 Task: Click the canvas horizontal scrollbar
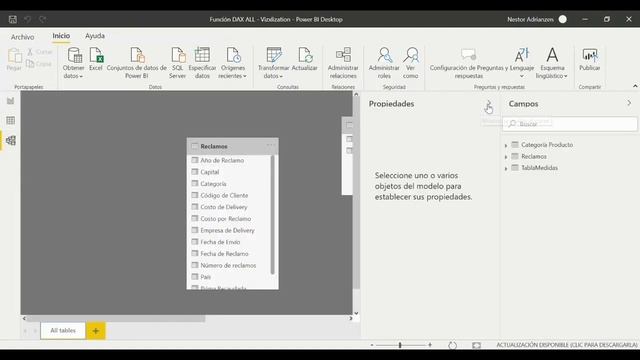click(116, 318)
